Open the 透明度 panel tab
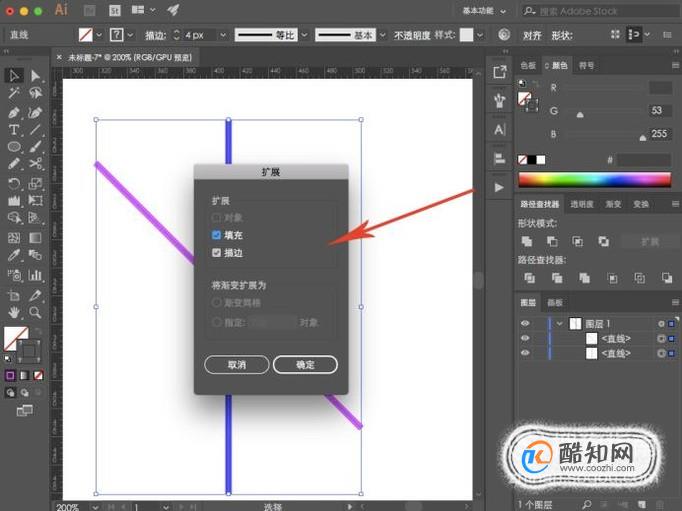The width and height of the screenshot is (682, 511). 582,204
